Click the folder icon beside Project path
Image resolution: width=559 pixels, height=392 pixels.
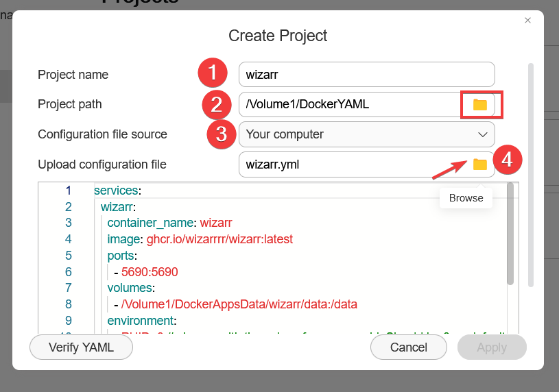pos(479,105)
